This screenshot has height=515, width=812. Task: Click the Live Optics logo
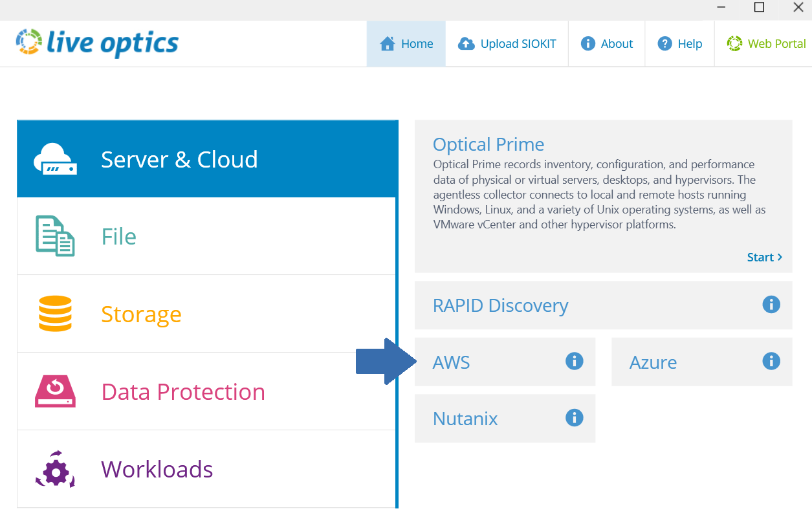click(x=96, y=43)
